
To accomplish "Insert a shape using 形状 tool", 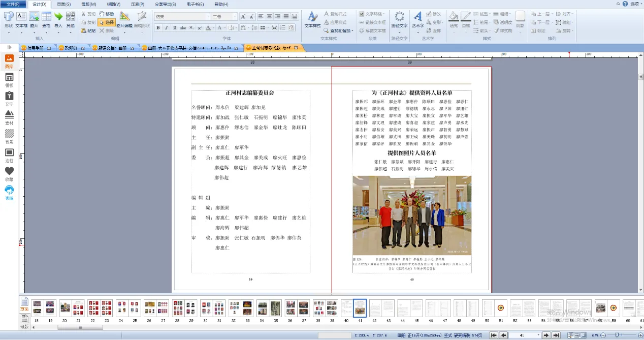I will point(8,18).
